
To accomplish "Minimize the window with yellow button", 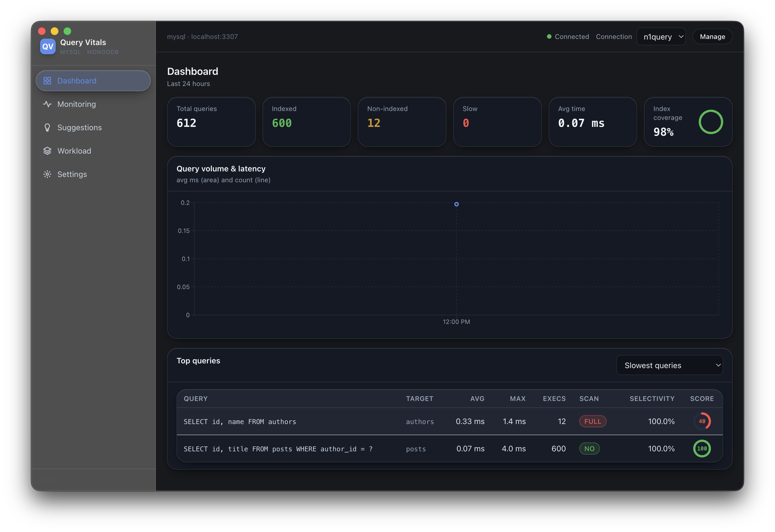I will 54,31.
